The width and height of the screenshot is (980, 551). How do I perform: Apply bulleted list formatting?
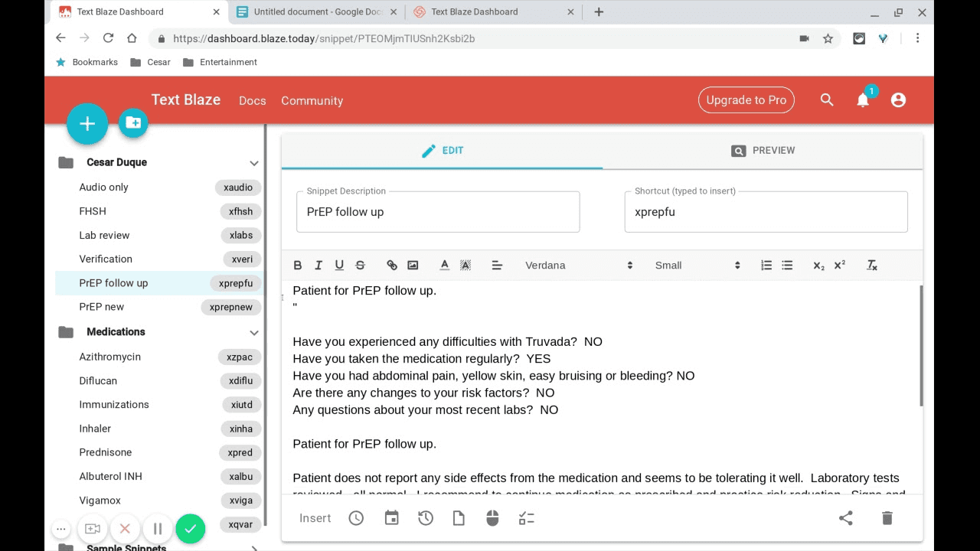[x=787, y=266]
